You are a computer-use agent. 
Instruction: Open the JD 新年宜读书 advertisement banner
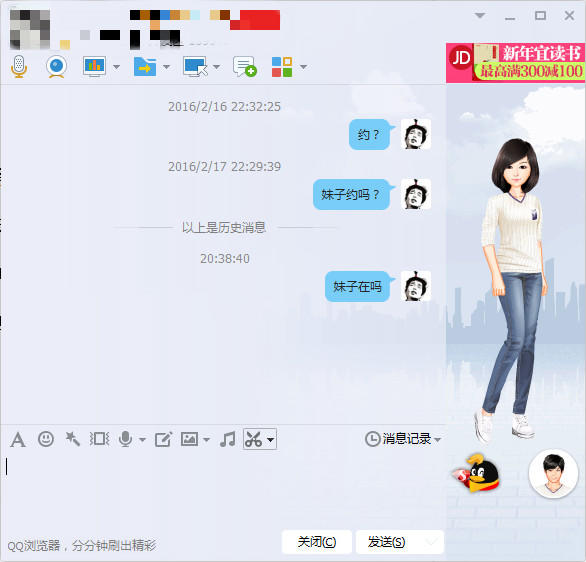pos(516,62)
